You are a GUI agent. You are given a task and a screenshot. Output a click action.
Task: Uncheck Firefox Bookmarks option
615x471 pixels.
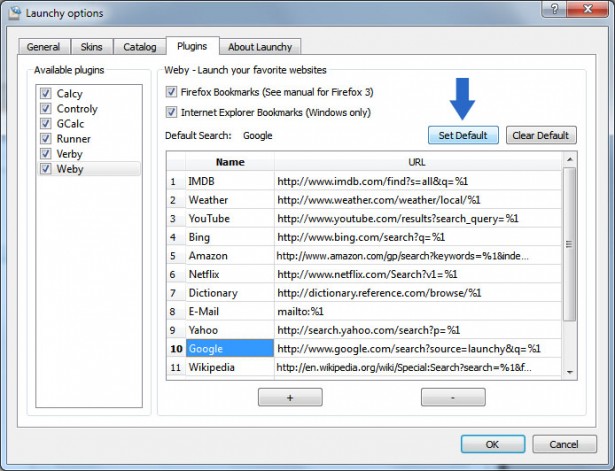(x=172, y=92)
